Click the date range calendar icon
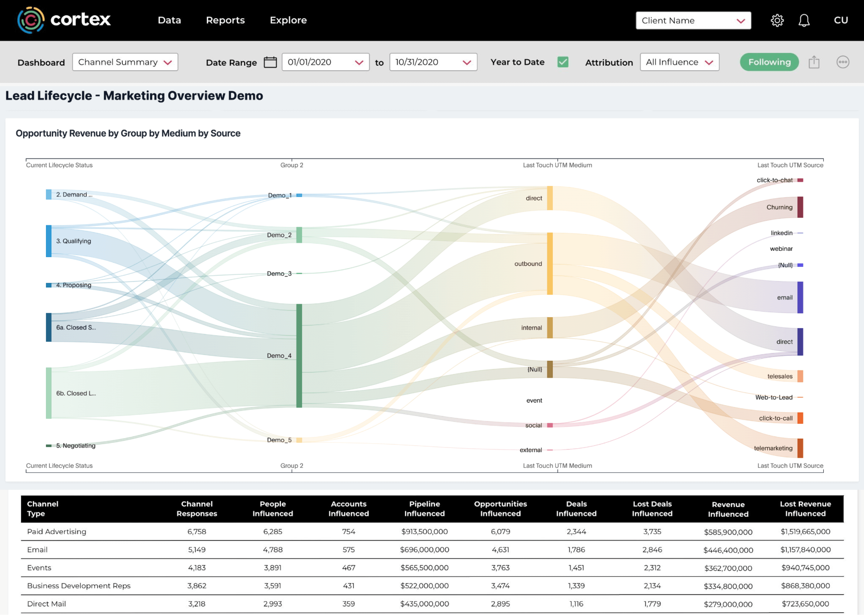 [270, 62]
